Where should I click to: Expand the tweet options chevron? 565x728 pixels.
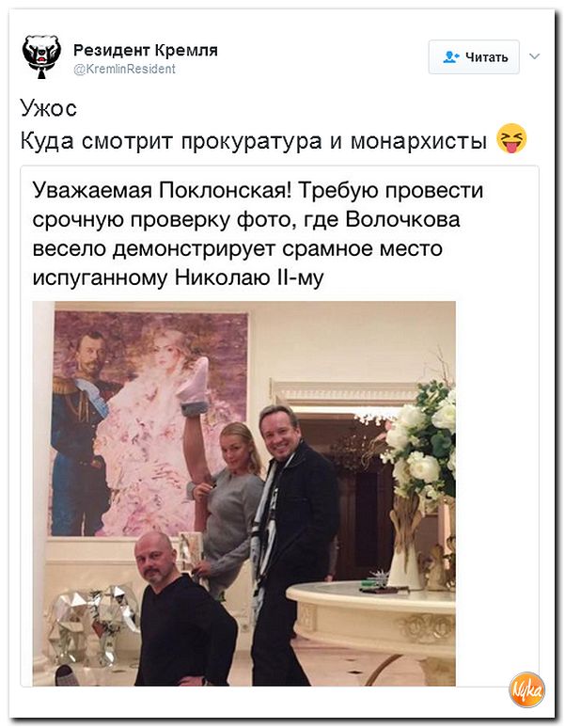534,56
